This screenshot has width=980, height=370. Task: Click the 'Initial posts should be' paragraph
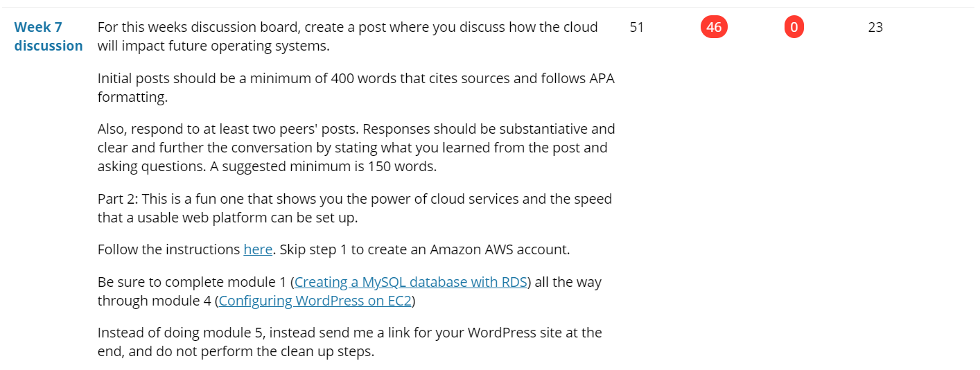[356, 87]
